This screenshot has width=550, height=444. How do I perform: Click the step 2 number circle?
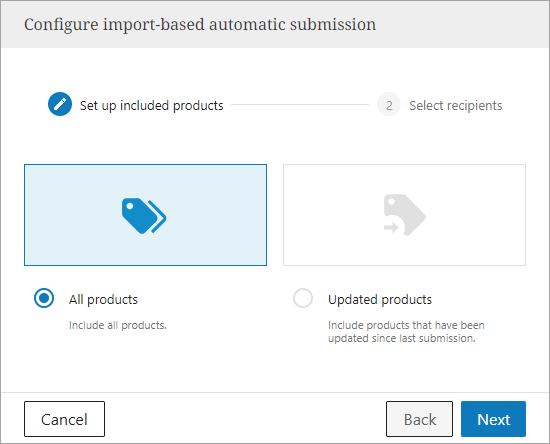pyautogui.click(x=389, y=105)
